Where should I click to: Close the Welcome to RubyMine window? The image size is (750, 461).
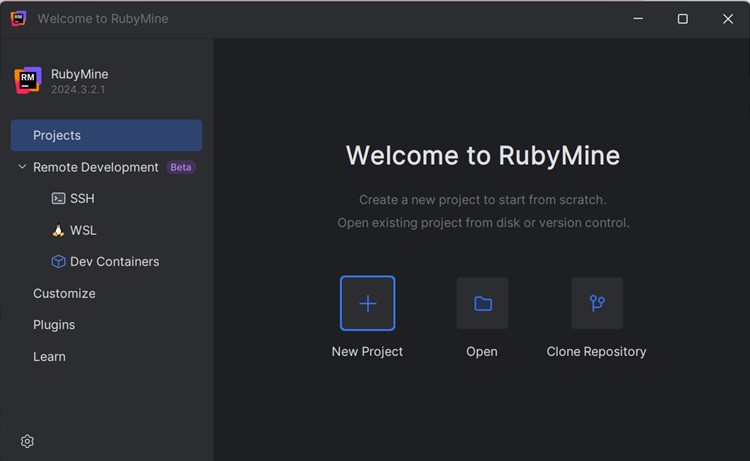pyautogui.click(x=728, y=19)
